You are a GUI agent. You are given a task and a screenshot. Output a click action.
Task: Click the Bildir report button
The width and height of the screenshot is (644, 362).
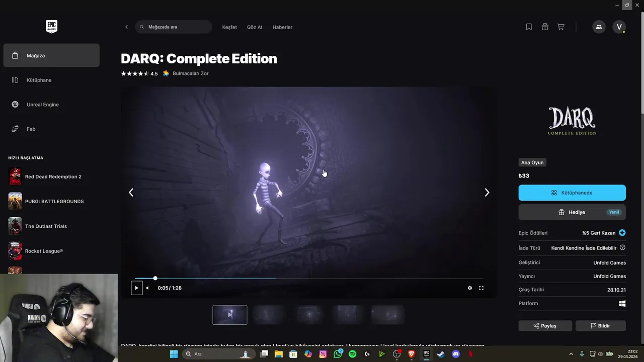[x=601, y=326]
